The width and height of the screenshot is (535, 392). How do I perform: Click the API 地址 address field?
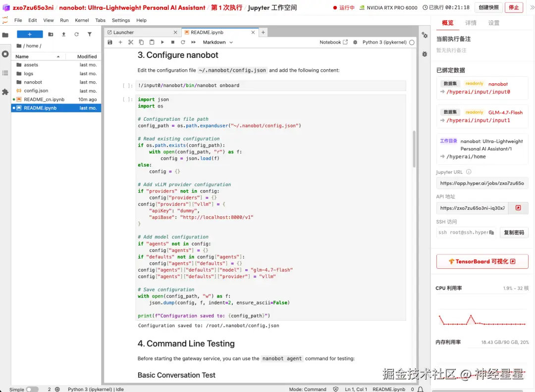(472, 208)
